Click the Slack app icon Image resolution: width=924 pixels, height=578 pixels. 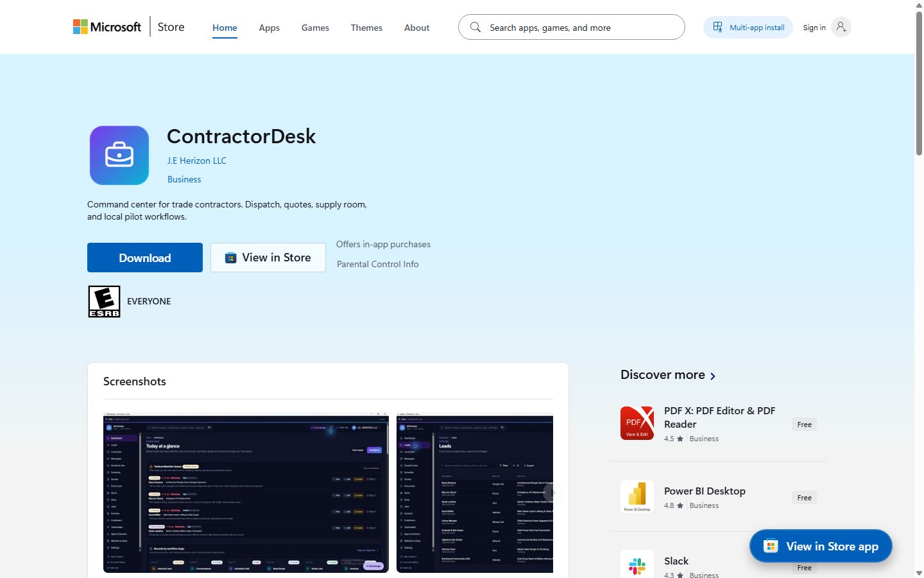tap(637, 565)
